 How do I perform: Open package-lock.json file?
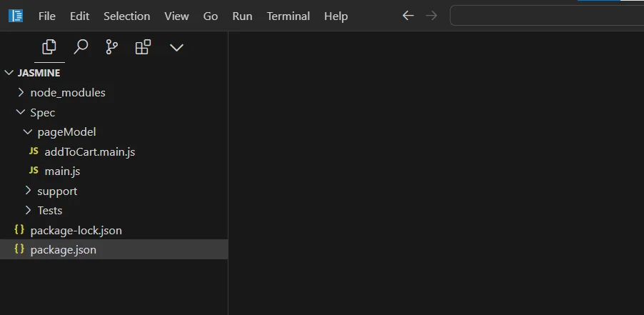click(x=76, y=231)
